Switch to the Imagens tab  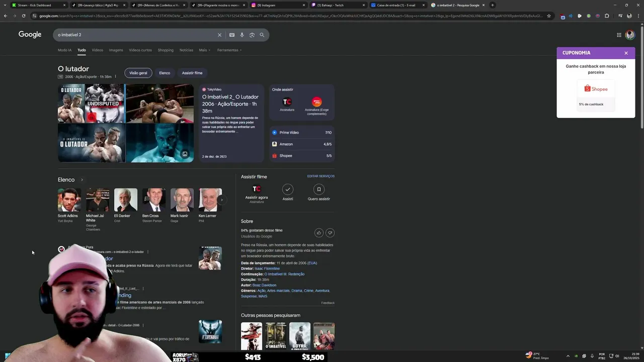pyautogui.click(x=116, y=50)
